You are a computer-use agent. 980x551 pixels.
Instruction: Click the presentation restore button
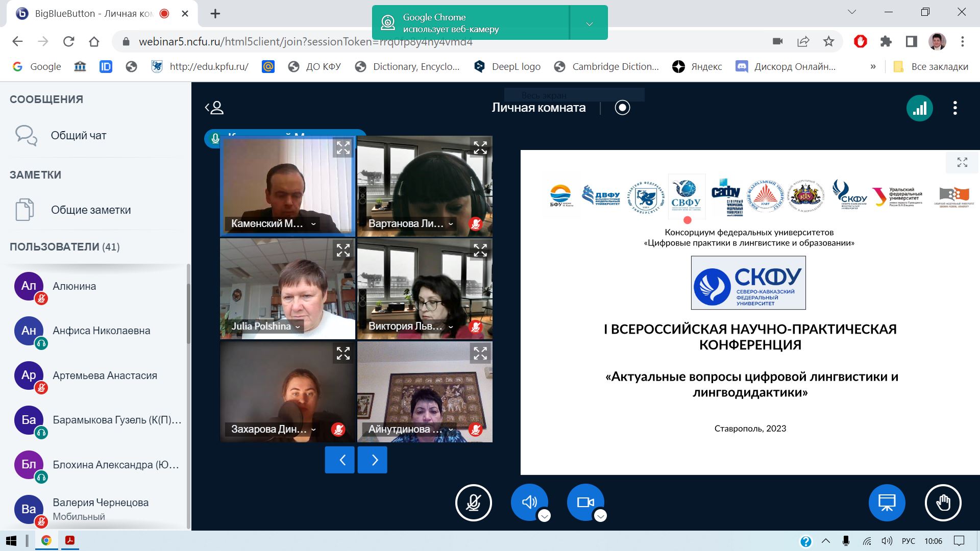coord(887,503)
